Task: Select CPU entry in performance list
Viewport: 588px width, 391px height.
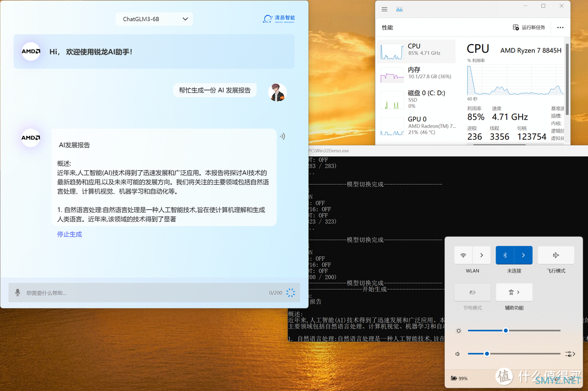Action: click(x=416, y=51)
